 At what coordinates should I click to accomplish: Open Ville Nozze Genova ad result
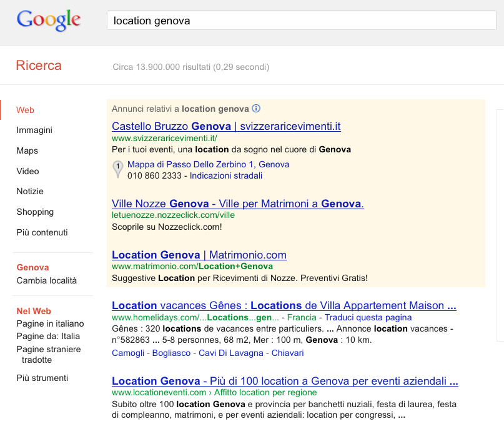click(237, 204)
